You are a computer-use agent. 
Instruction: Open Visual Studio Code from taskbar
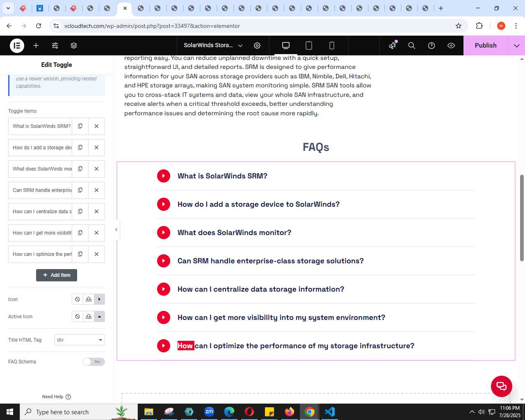330,412
